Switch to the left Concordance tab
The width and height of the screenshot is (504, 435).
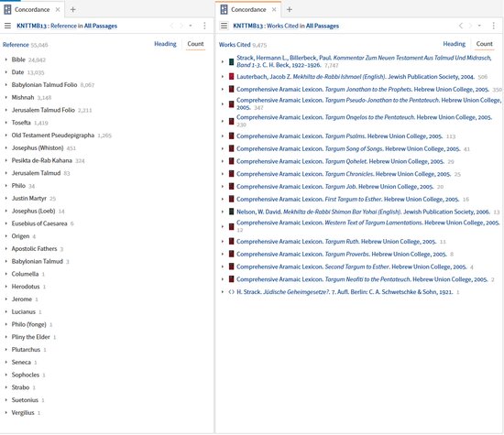click(x=32, y=10)
